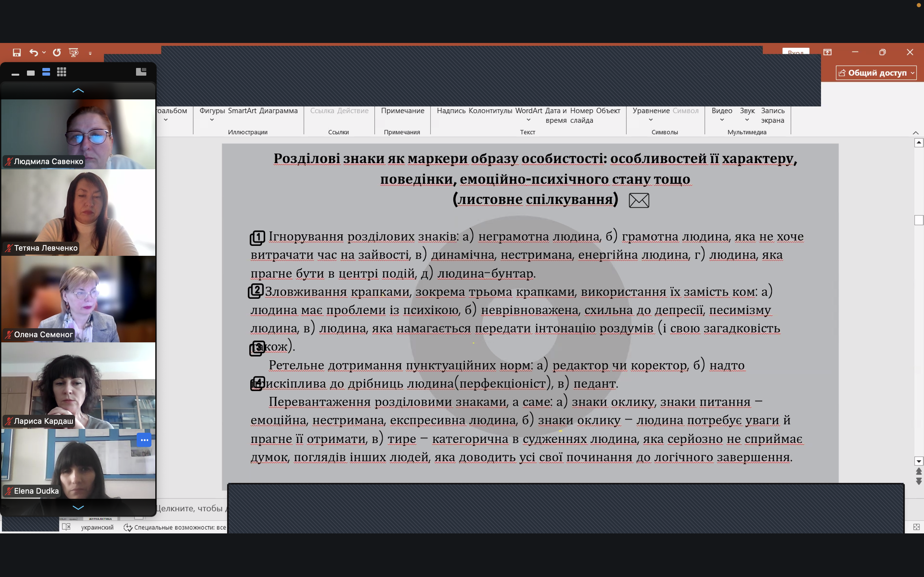Select the stacked thumbnails view in Zoom panel

[x=46, y=72]
